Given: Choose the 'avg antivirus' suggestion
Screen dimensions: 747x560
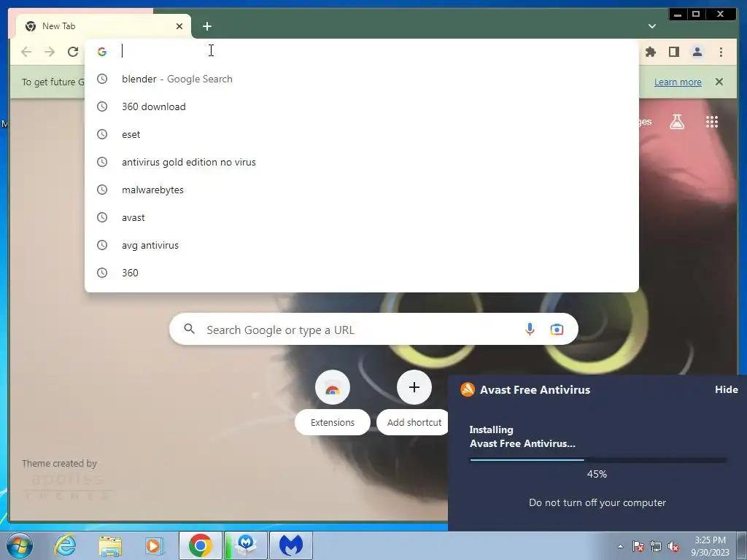Looking at the screenshot, I should pos(362,245).
